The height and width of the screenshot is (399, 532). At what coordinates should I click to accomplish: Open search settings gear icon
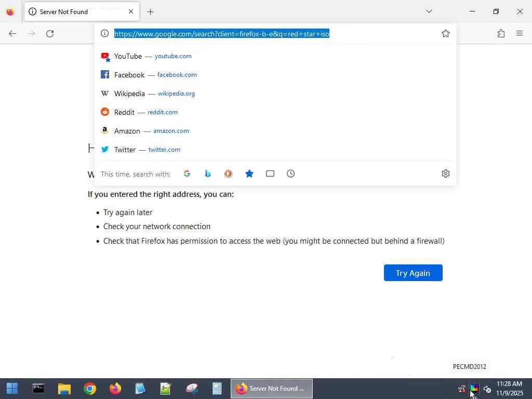click(445, 174)
